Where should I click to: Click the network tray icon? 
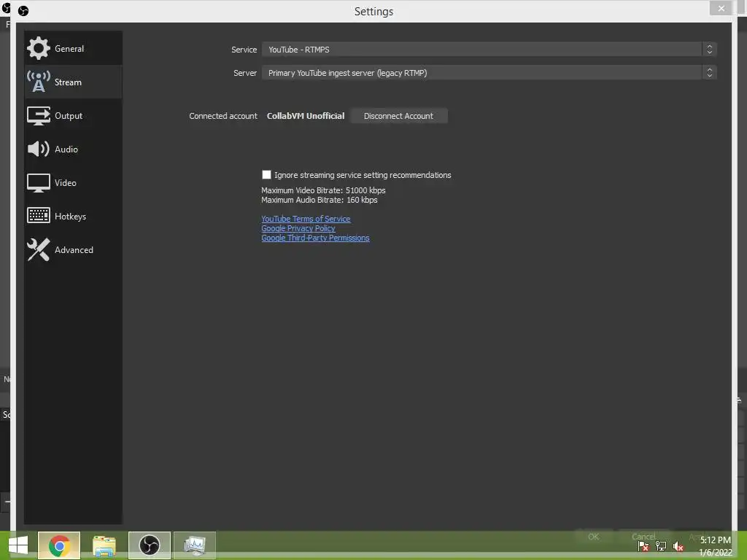[x=661, y=546]
